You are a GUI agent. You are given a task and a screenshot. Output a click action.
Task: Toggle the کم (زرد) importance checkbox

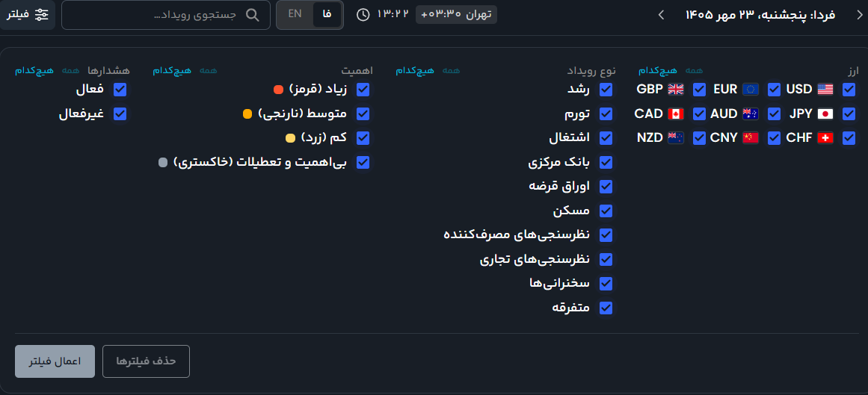pos(363,137)
